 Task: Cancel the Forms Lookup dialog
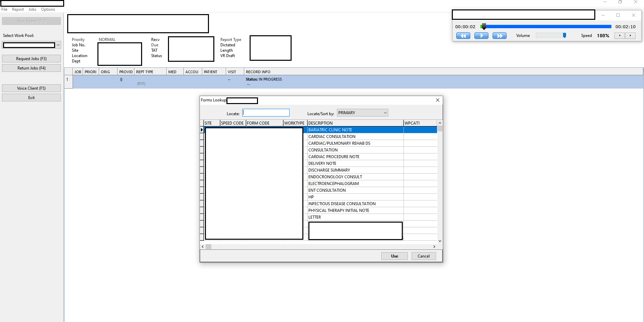click(x=424, y=256)
